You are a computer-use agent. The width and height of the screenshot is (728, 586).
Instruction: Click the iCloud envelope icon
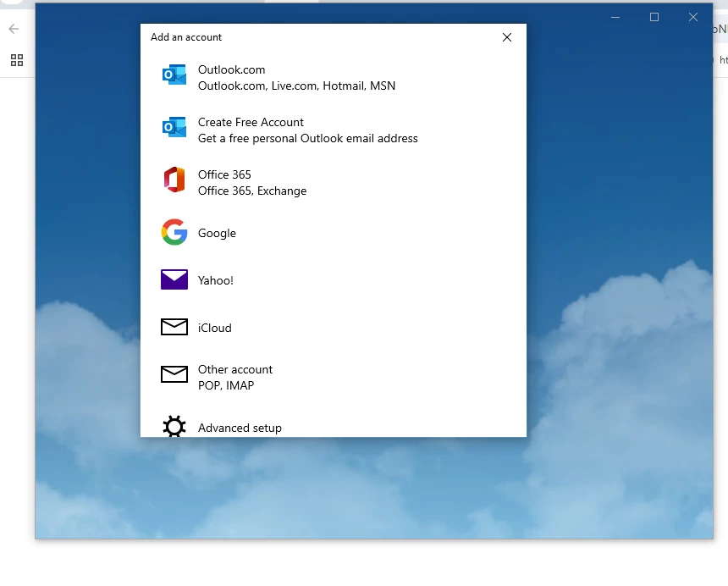tap(174, 327)
